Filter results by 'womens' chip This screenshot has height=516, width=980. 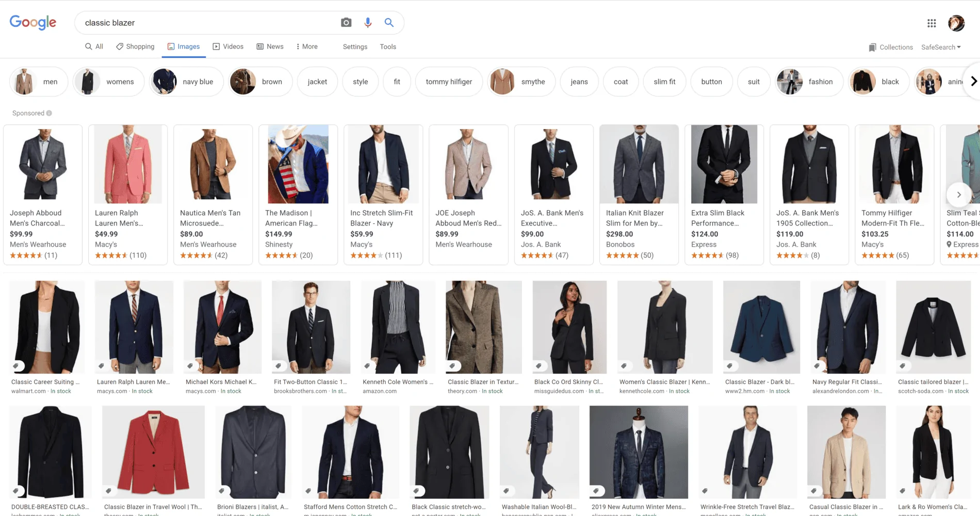tap(108, 82)
